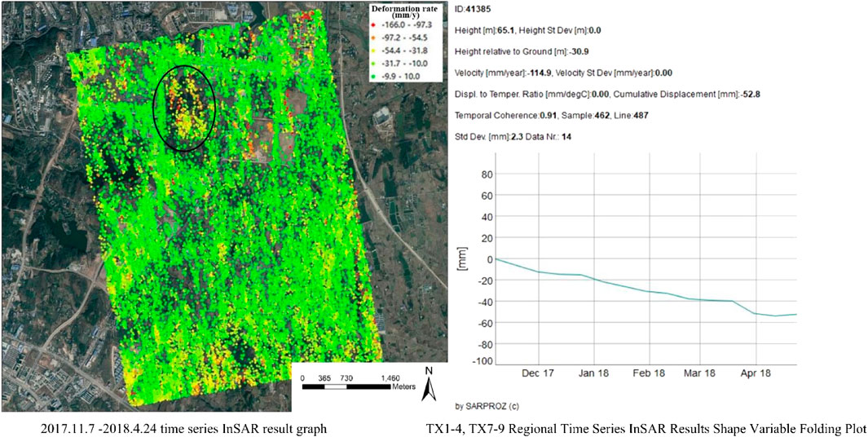Select the '-97.2 - -54.5' legend range text
868x437 pixels.
click(403, 38)
